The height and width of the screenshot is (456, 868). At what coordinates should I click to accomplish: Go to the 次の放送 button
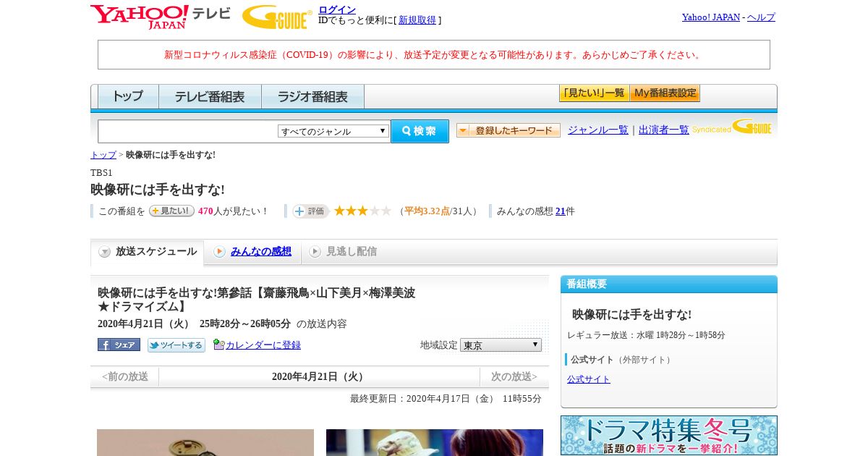pos(514,376)
